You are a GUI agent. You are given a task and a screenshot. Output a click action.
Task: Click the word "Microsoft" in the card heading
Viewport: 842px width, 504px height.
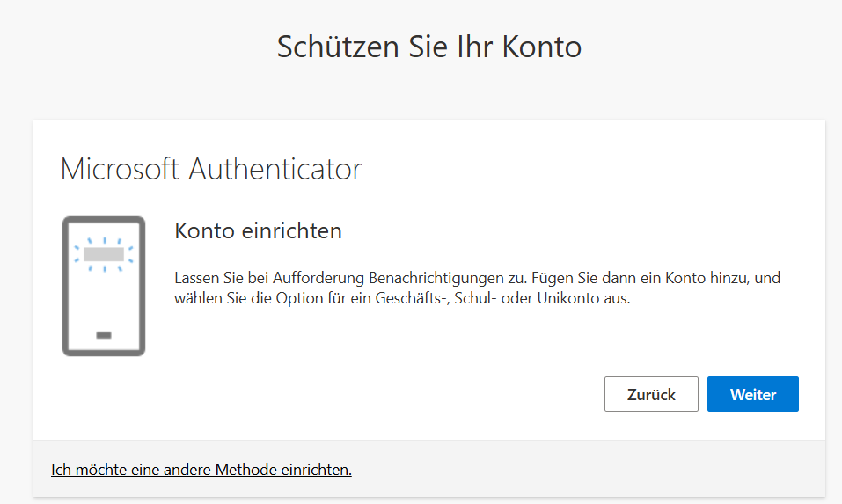coord(121,169)
